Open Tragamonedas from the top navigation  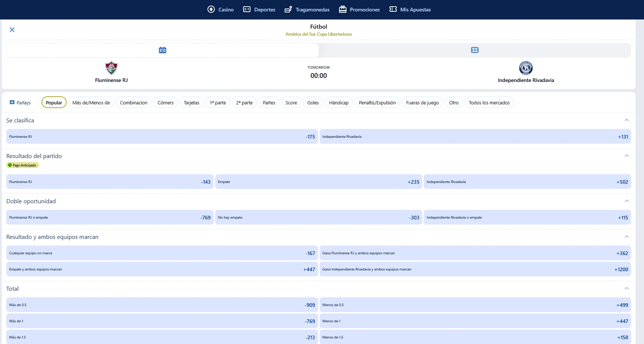(x=307, y=10)
